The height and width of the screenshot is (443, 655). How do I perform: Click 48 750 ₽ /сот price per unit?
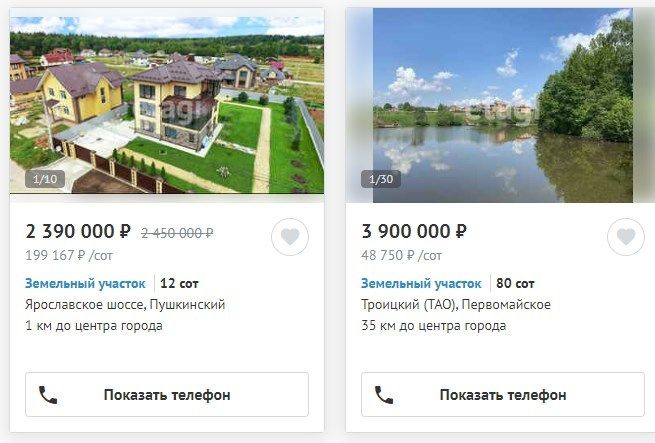click(x=401, y=255)
